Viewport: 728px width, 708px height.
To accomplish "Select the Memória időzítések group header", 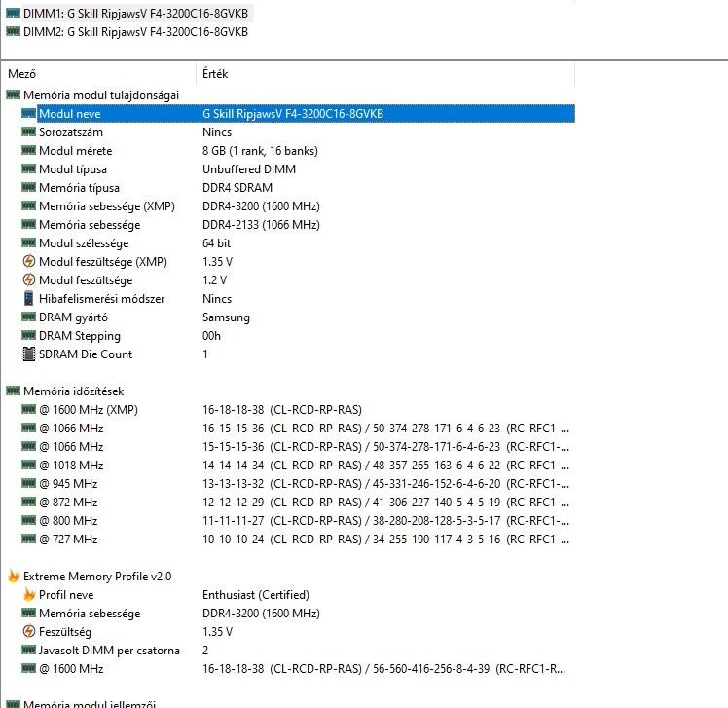I will coord(73,391).
